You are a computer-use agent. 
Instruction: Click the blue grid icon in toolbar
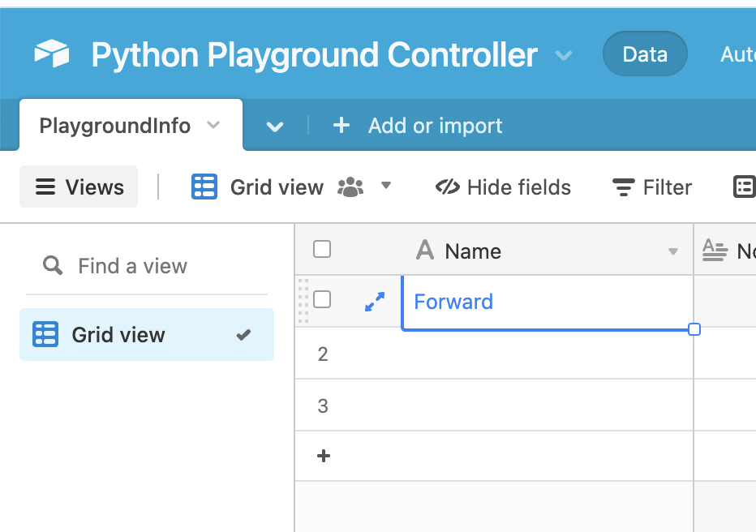click(204, 187)
